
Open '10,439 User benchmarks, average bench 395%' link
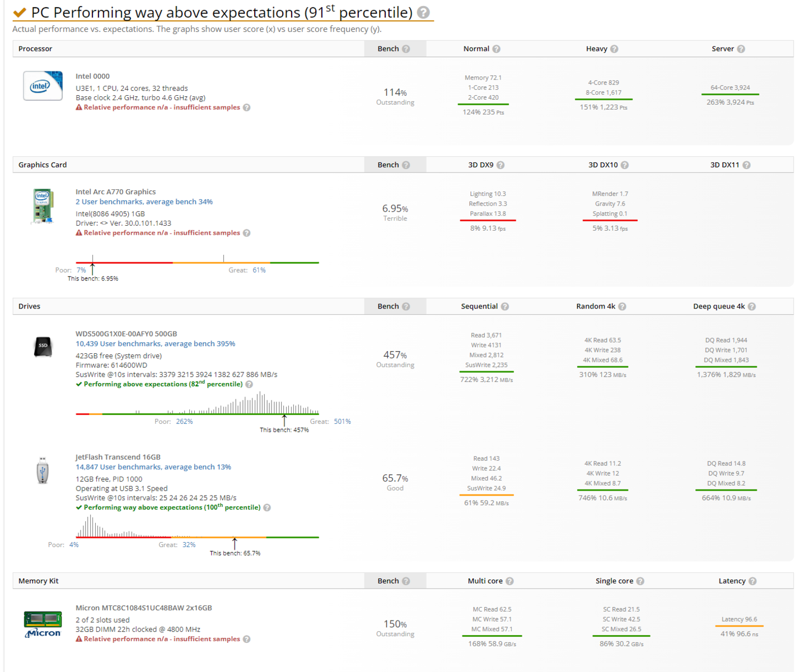coord(156,344)
